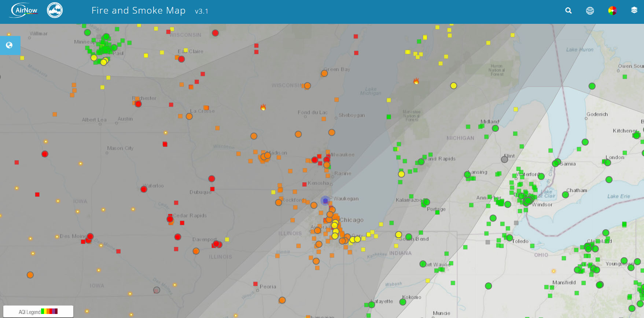Select the orange monitor circle at Green Bay
Screen dimensions: 644x318
coord(324,73)
